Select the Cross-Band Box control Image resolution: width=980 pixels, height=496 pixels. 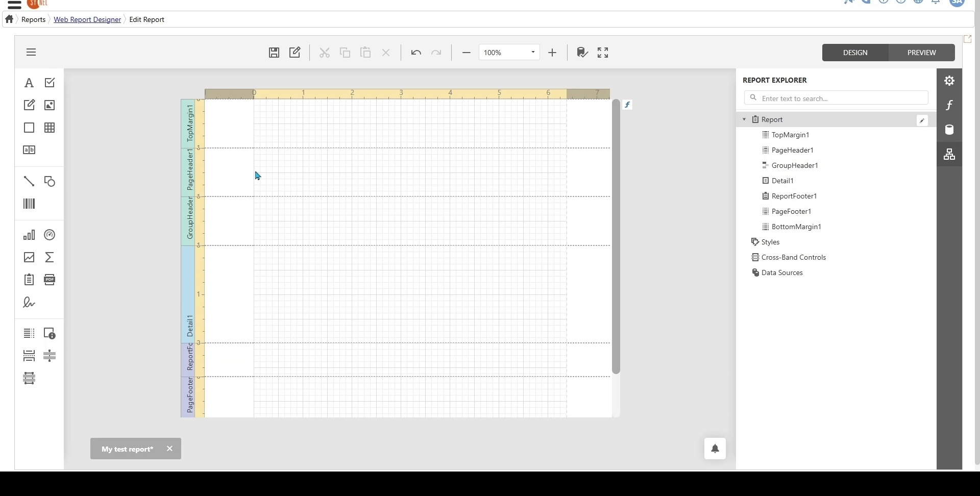(x=29, y=378)
